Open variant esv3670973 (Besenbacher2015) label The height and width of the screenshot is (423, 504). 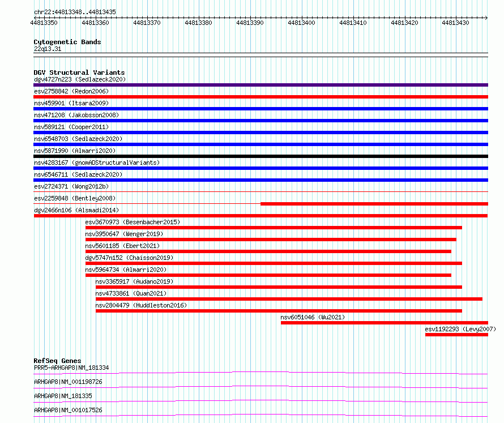click(x=133, y=222)
